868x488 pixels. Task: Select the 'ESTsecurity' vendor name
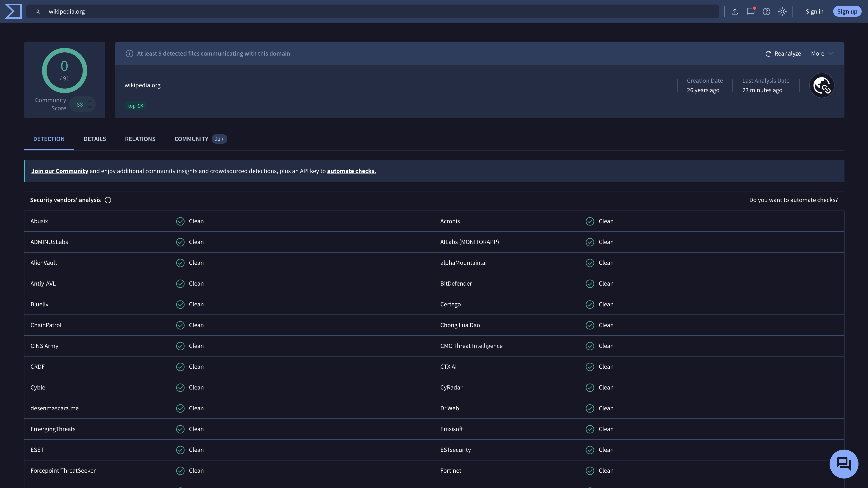pyautogui.click(x=455, y=450)
